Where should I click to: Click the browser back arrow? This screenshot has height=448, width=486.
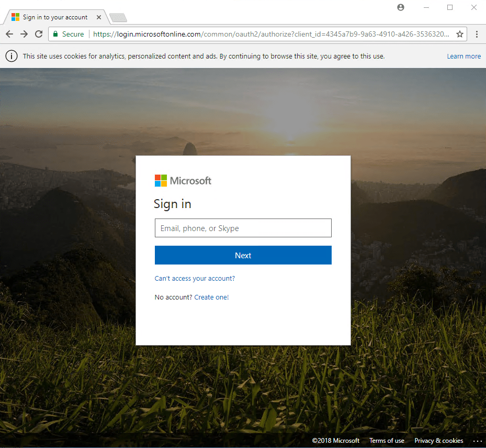(9, 34)
